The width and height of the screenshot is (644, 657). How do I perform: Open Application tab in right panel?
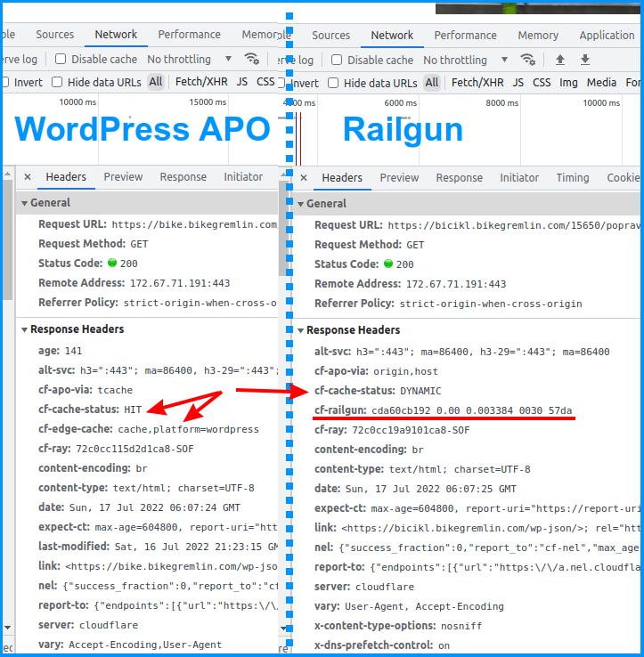(607, 36)
